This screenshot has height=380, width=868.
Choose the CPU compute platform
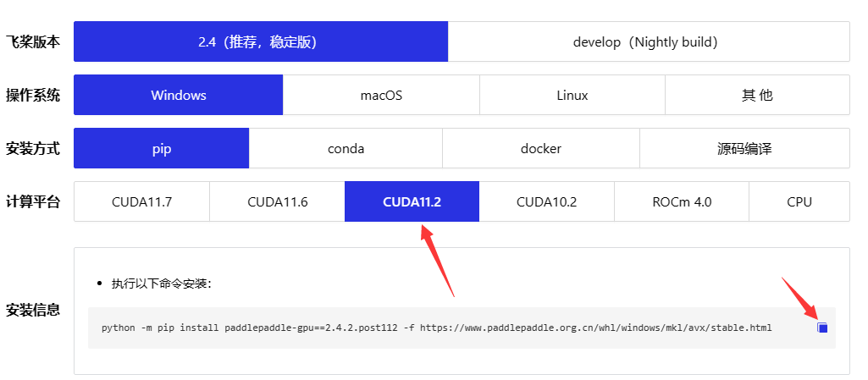(799, 201)
